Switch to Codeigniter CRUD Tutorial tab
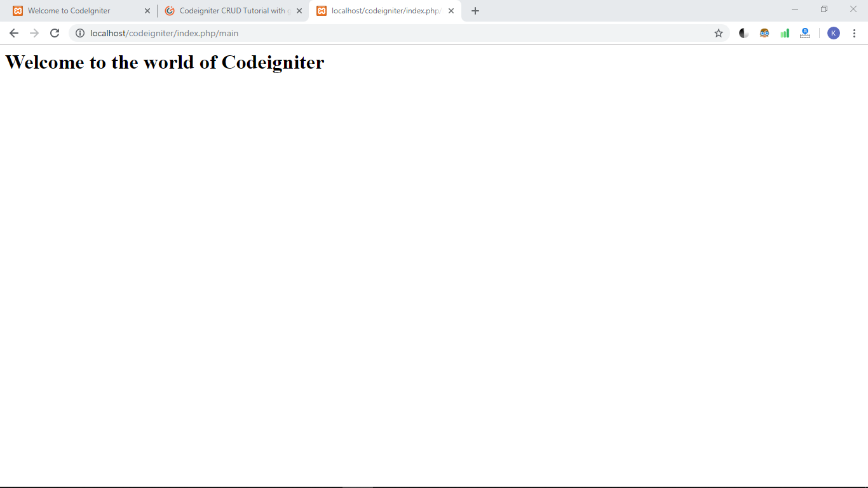Viewport: 868px width, 488px height. (x=233, y=11)
